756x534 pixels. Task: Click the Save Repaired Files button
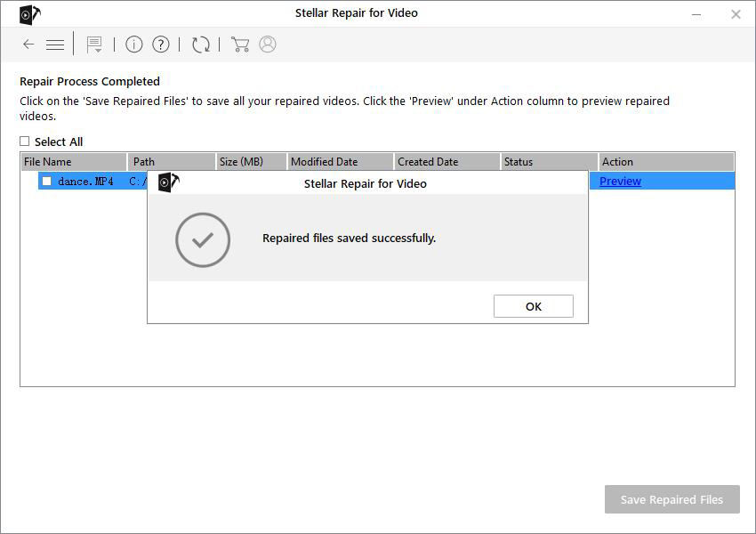(x=672, y=499)
